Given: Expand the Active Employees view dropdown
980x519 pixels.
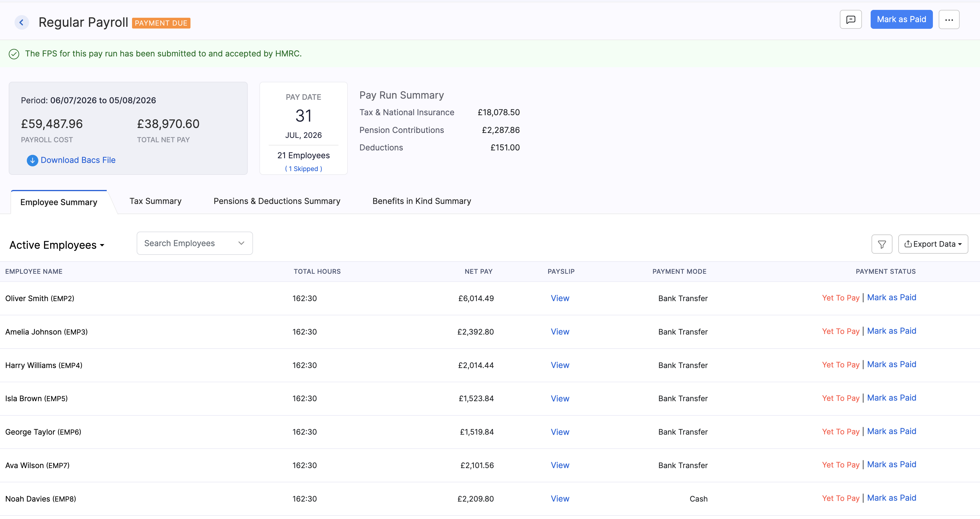Looking at the screenshot, I should tap(57, 245).
